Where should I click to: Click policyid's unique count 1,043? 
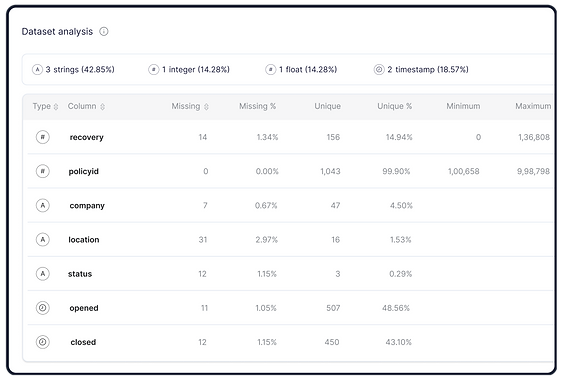click(330, 171)
